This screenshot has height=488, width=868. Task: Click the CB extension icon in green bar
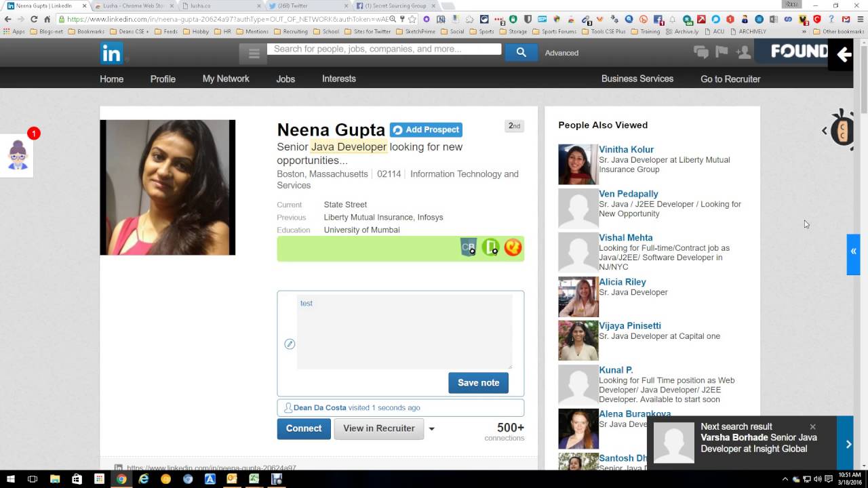point(468,248)
